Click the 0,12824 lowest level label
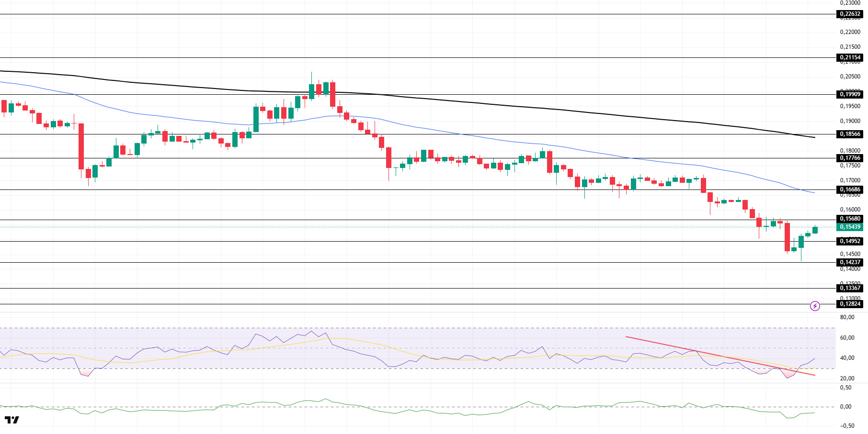The height and width of the screenshot is (434, 868). [x=850, y=304]
